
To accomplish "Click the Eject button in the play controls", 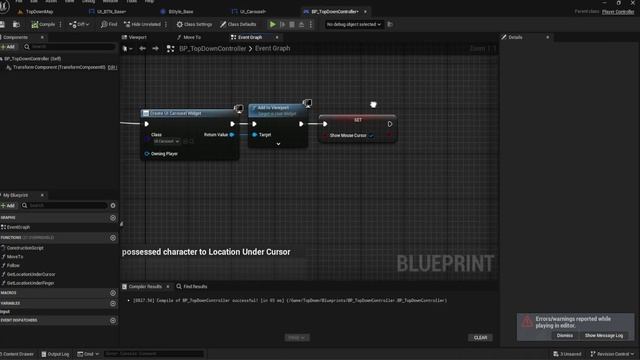I will coord(301,24).
